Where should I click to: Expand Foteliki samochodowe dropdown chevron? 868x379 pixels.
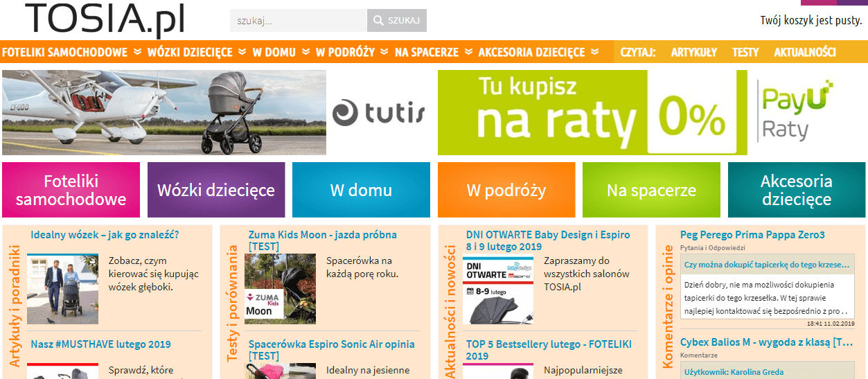pos(137,52)
